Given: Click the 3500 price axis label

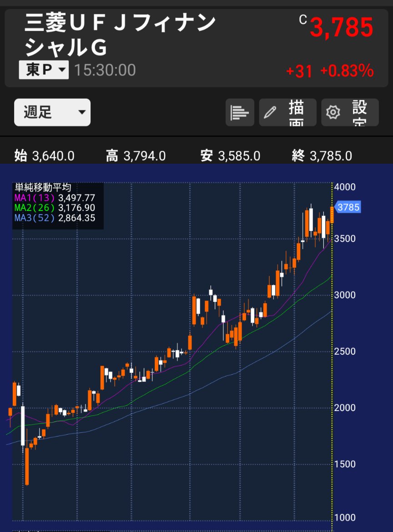Looking at the screenshot, I should [x=345, y=239].
